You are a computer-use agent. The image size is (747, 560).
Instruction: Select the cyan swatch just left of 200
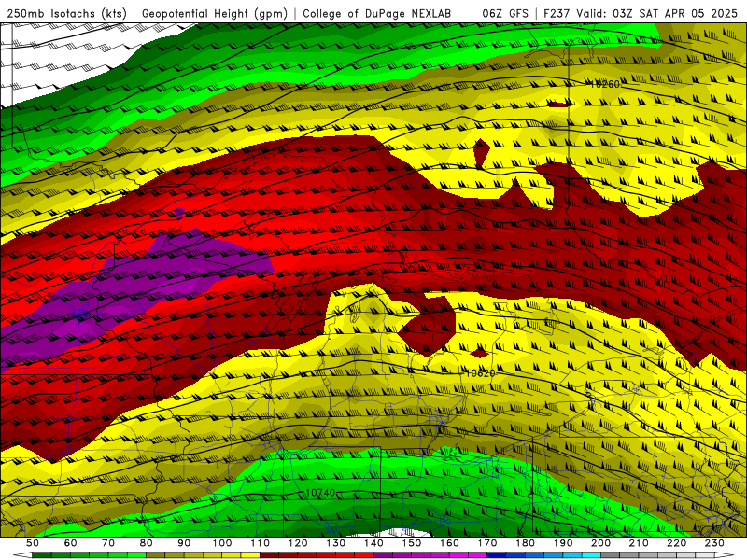591,555
